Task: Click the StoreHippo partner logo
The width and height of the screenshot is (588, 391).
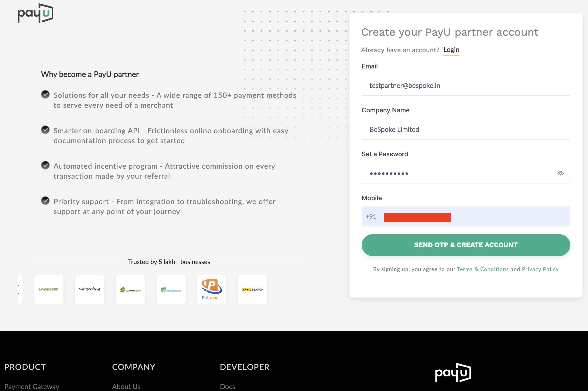Action: [130, 289]
